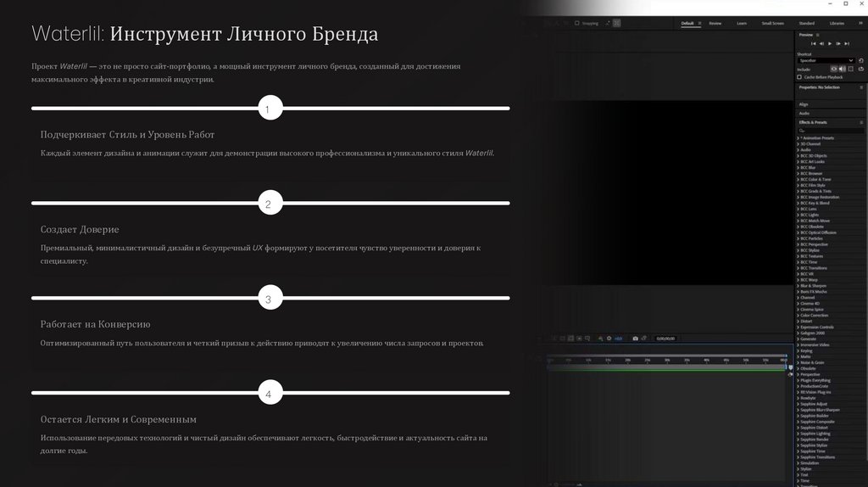This screenshot has width=868, height=487.
Task: Select BCC Key & Blend category
Action: 815,204
